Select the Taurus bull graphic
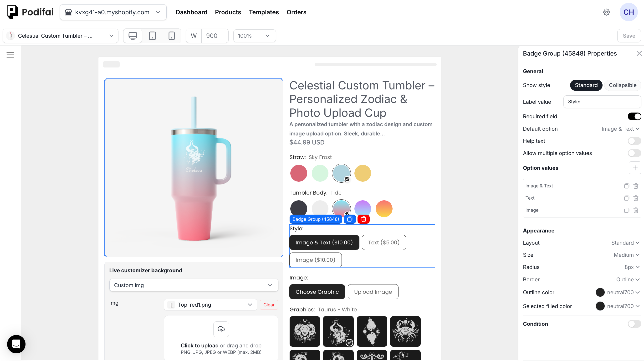Viewport: 644px width, 361px height. 338,331
